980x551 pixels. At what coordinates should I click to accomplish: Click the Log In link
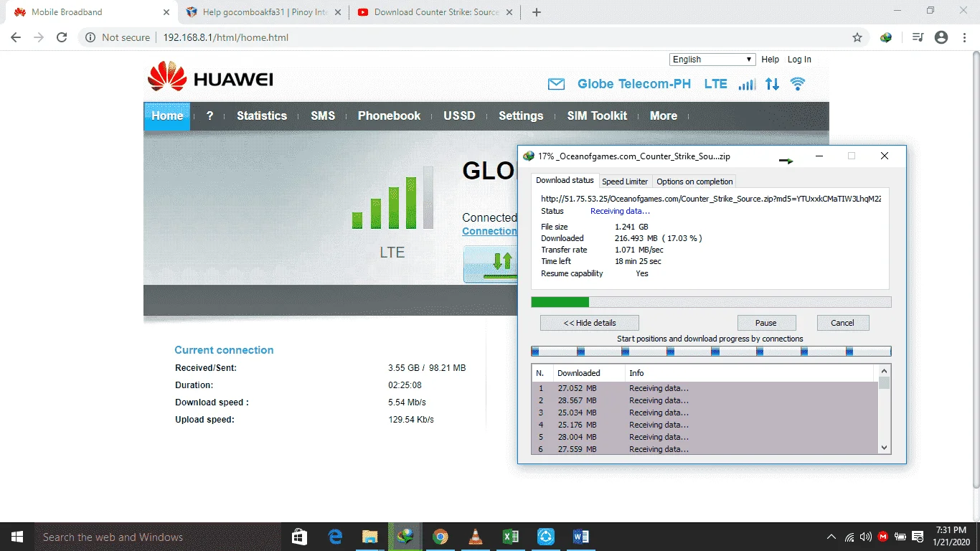(799, 60)
